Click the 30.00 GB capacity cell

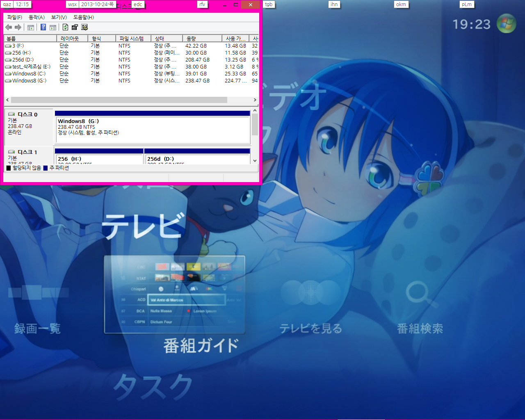(196, 53)
